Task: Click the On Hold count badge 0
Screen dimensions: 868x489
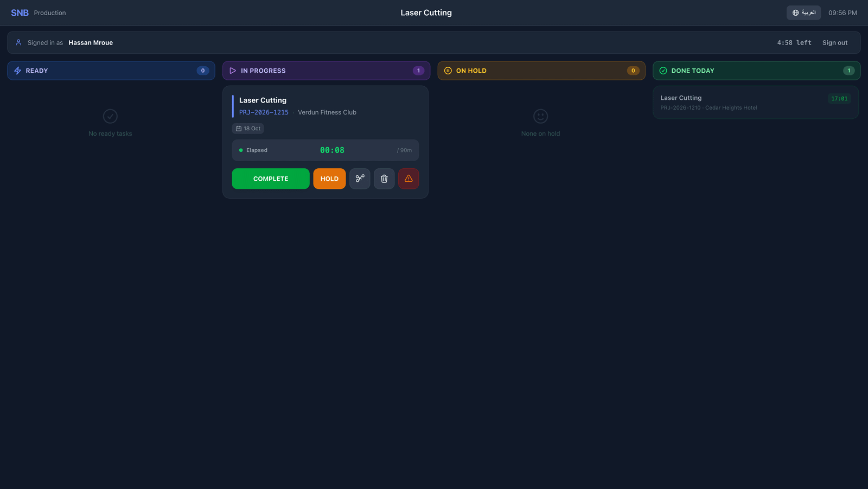Action: pos(633,71)
